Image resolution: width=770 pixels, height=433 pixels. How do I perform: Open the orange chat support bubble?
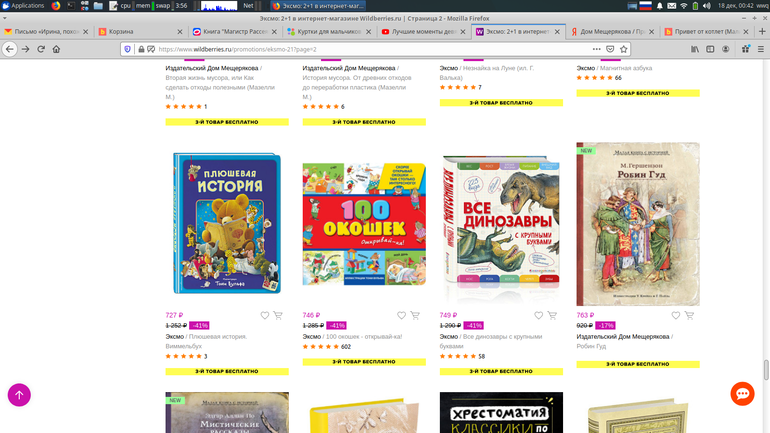(741, 394)
